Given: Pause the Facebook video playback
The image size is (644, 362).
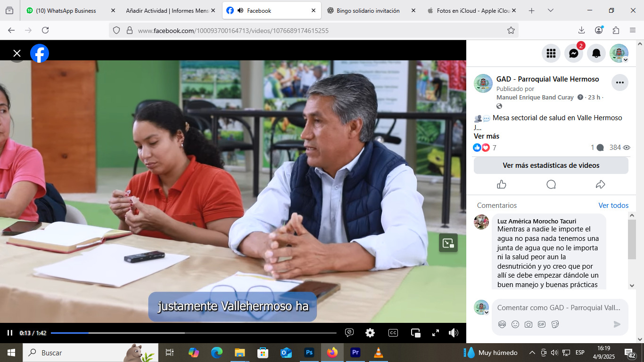Looking at the screenshot, I should [x=10, y=333].
